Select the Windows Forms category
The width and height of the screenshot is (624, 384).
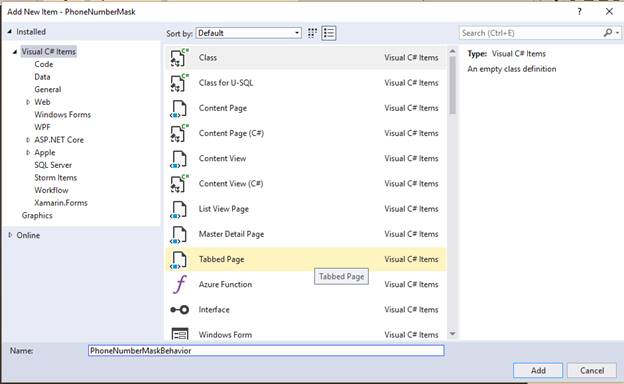[62, 115]
